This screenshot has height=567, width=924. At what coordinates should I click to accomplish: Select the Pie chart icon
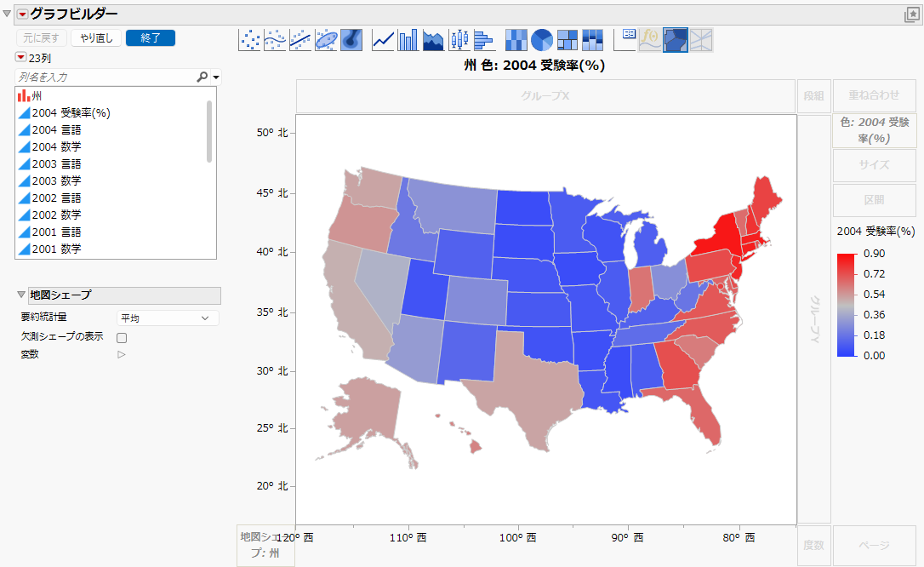[x=542, y=40]
